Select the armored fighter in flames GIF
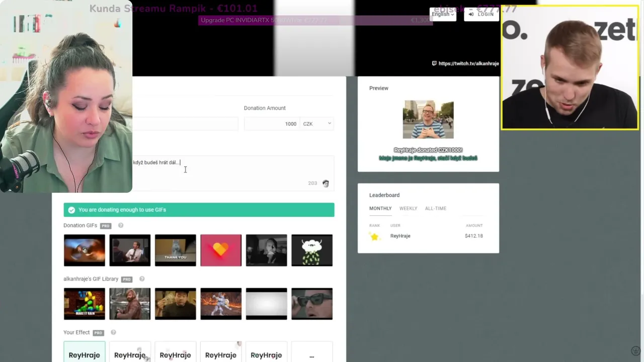The height and width of the screenshot is (362, 644). point(221,304)
